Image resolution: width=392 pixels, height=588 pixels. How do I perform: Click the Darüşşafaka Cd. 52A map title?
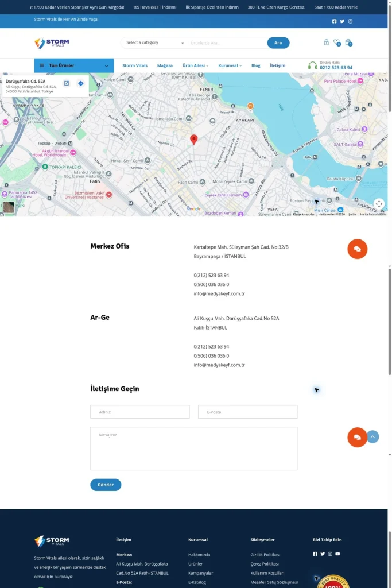click(x=25, y=82)
